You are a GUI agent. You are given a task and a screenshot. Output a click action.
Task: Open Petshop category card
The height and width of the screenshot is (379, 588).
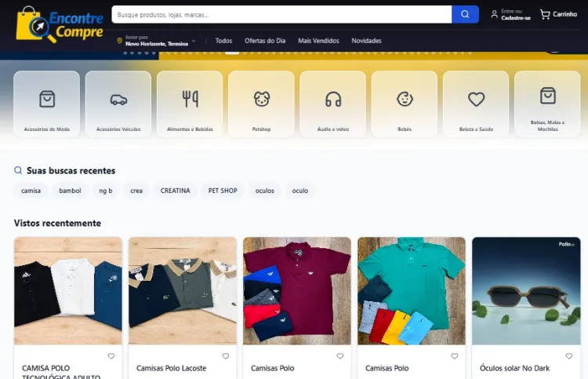(261, 104)
